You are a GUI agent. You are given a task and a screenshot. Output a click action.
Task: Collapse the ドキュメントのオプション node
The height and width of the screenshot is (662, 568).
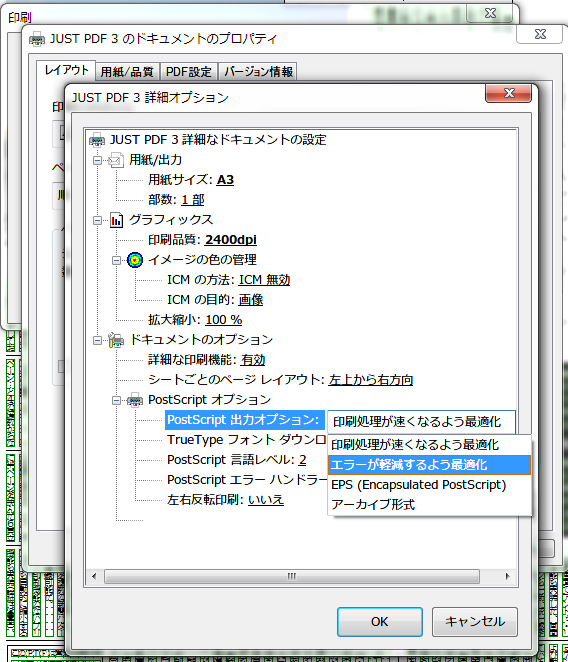coord(97,340)
